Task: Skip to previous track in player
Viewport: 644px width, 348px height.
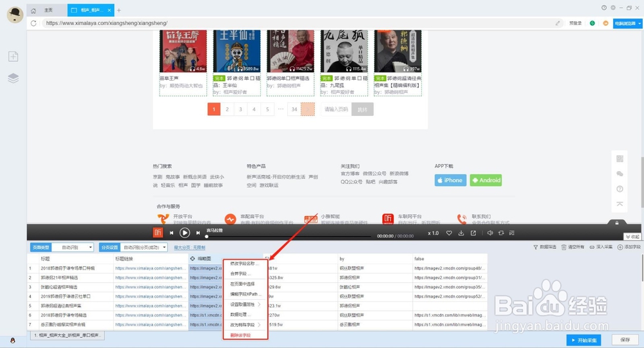Action: pos(171,233)
